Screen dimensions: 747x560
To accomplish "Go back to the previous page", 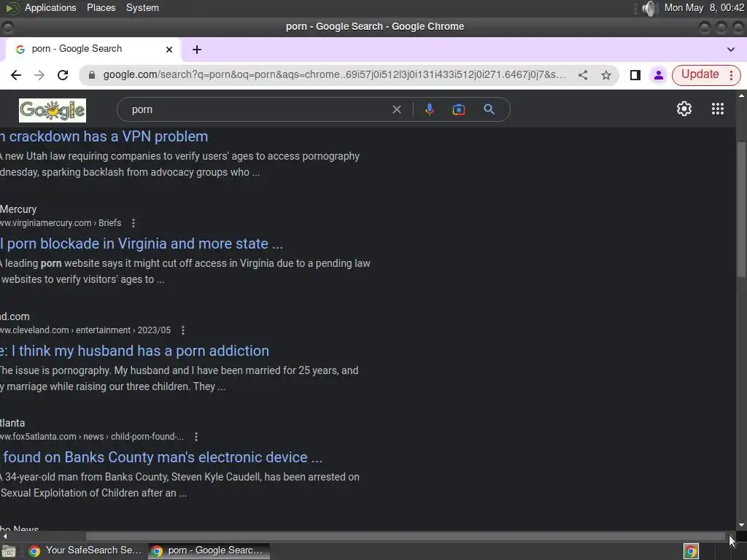I will (x=16, y=75).
